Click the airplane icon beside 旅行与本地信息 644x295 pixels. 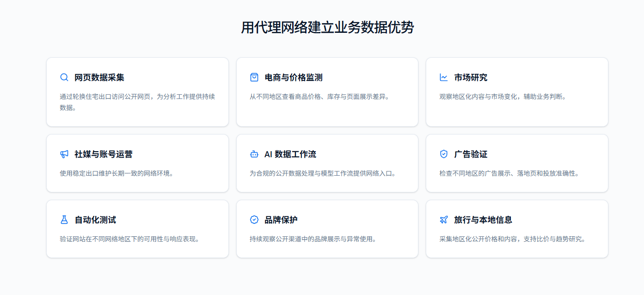pos(444,220)
